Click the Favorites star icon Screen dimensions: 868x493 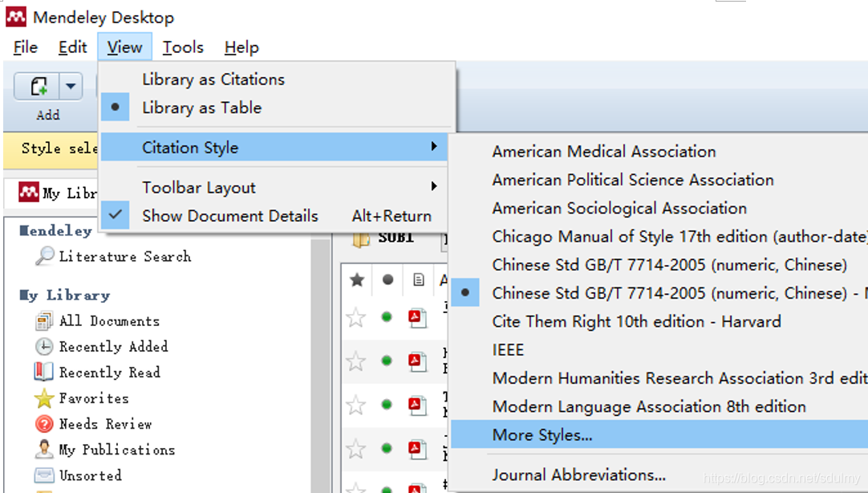pyautogui.click(x=44, y=398)
